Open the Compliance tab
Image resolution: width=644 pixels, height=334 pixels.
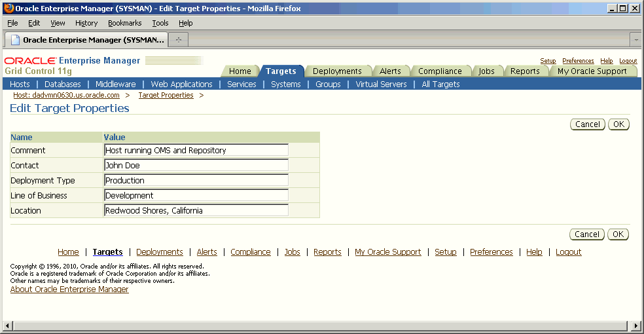click(440, 71)
